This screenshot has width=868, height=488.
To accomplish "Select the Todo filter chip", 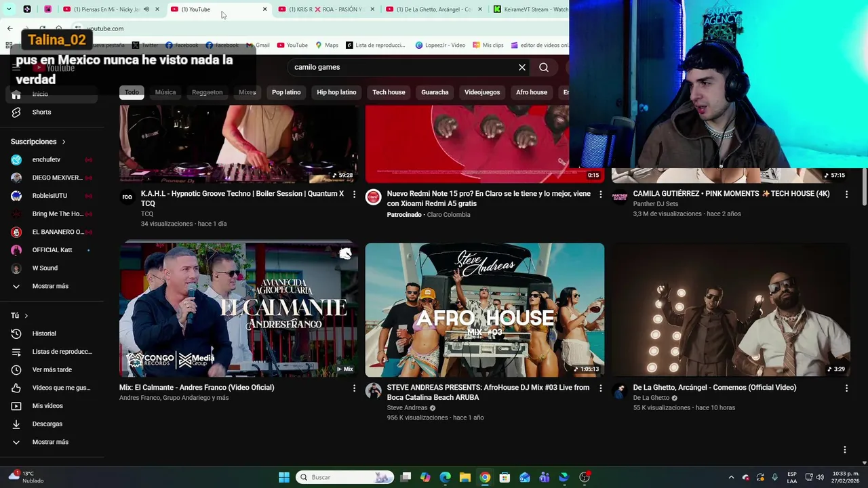I will pyautogui.click(x=132, y=92).
